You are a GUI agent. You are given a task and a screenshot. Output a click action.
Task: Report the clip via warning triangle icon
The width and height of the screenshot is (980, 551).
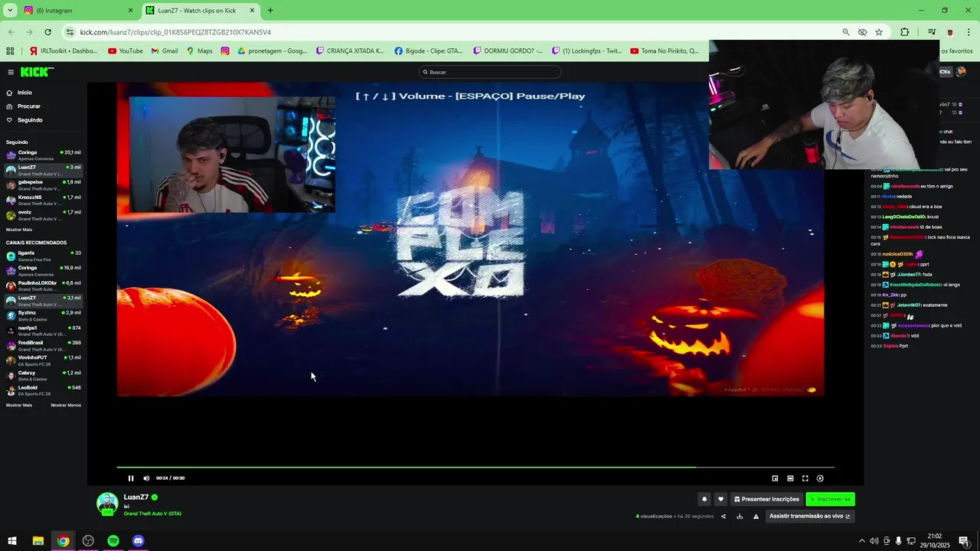[756, 517]
